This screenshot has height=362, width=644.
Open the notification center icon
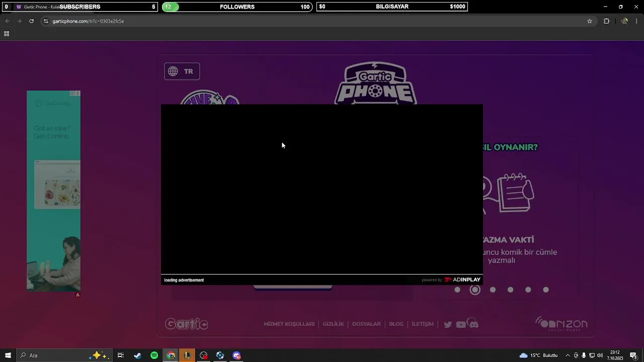[x=634, y=355]
